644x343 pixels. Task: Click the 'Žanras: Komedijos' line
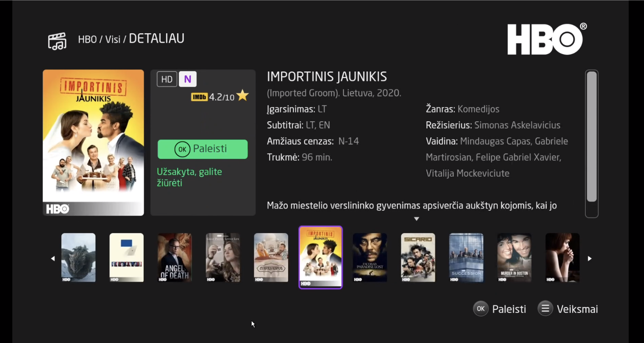click(462, 109)
